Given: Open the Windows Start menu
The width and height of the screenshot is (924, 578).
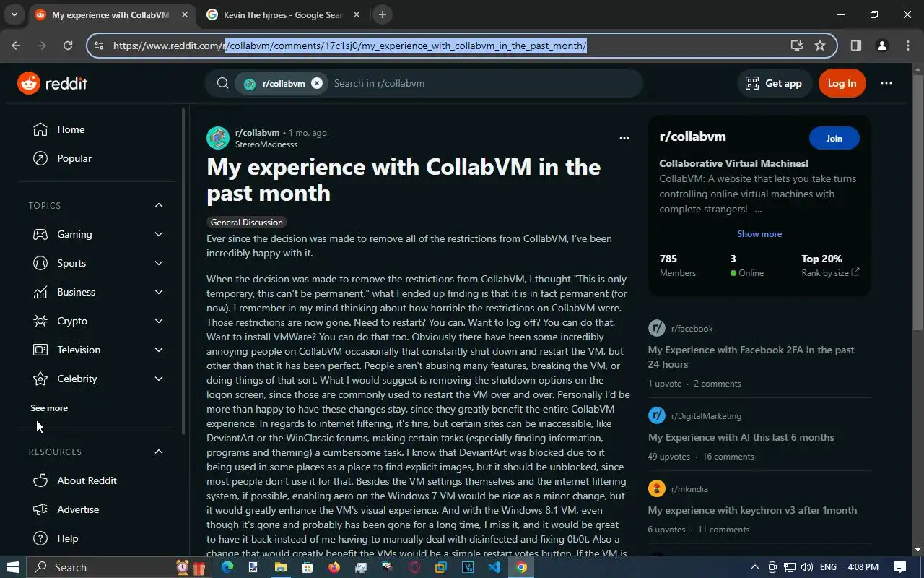Looking at the screenshot, I should [x=13, y=567].
